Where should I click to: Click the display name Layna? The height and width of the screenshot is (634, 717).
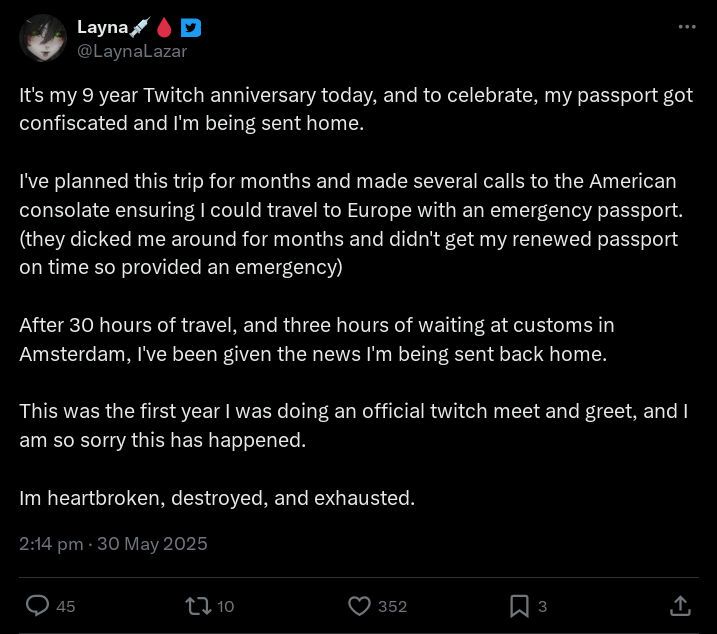click(101, 27)
